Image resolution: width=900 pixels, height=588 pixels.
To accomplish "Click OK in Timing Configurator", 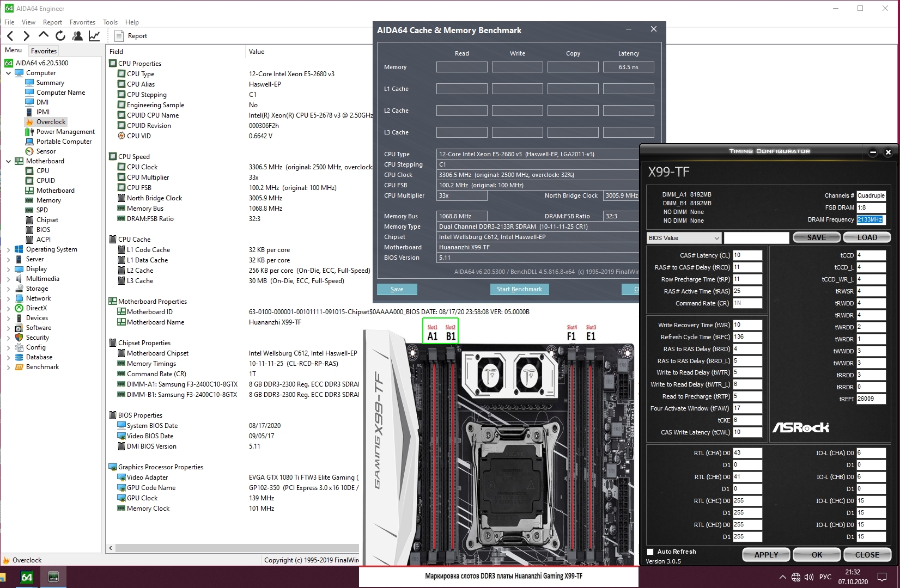I will (817, 555).
